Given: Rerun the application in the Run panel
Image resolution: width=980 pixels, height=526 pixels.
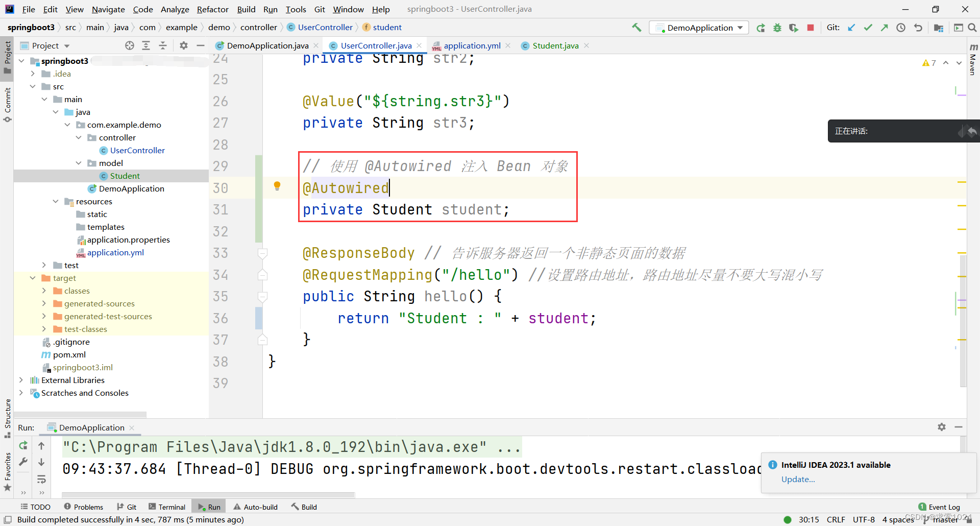Looking at the screenshot, I should click(23, 446).
